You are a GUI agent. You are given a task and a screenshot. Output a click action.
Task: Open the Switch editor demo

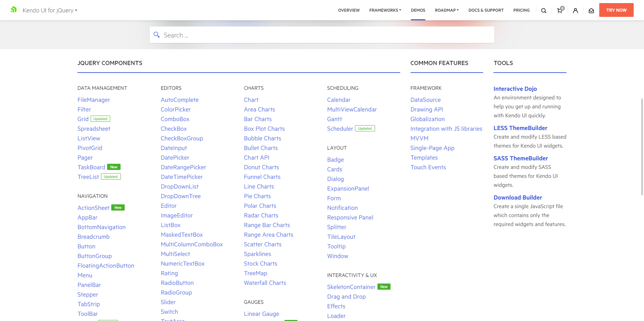click(x=169, y=312)
